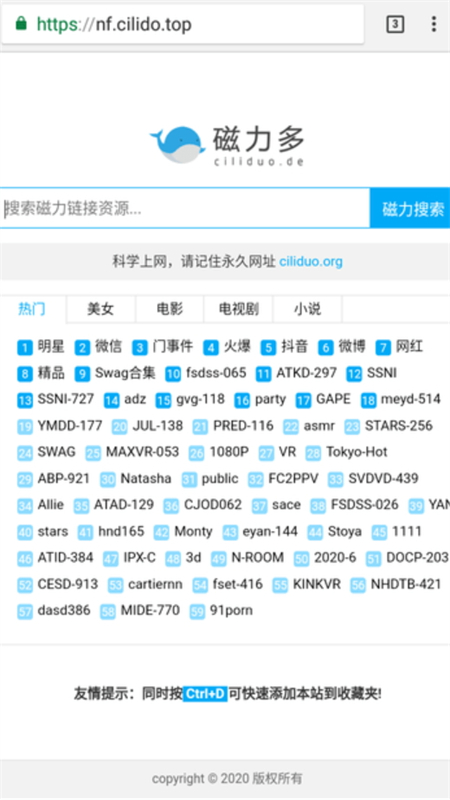
Task: Click the number 9 badge for Swag合集
Action: (82, 374)
